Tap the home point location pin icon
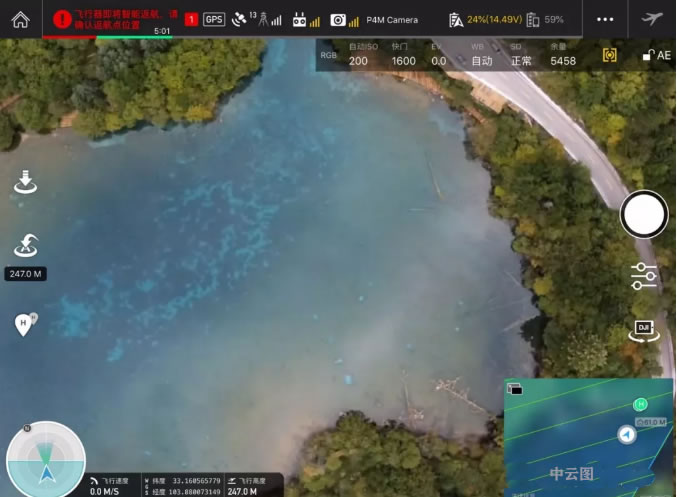The width and height of the screenshot is (677, 497). (24, 324)
